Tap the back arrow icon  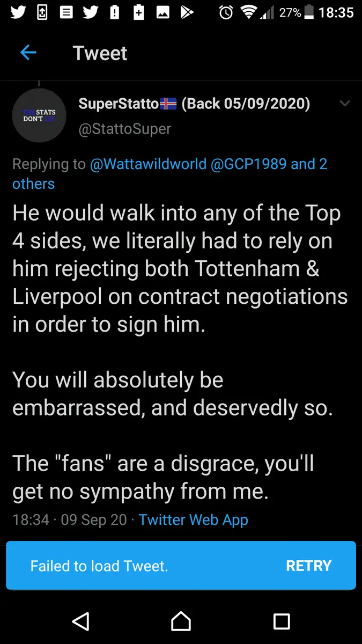(x=28, y=53)
